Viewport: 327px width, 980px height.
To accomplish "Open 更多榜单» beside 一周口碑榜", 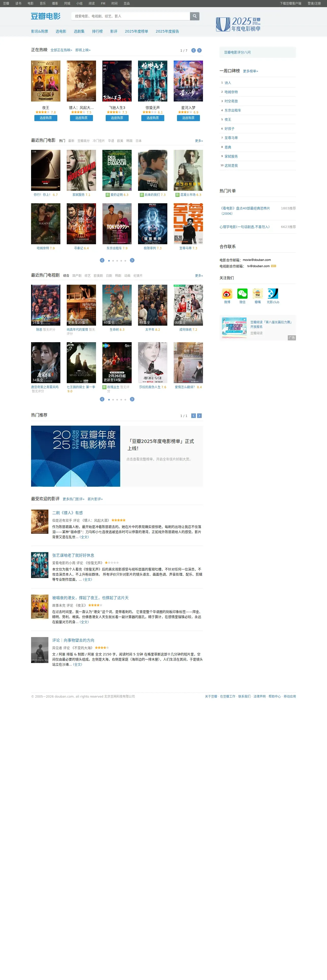I will [251, 71].
